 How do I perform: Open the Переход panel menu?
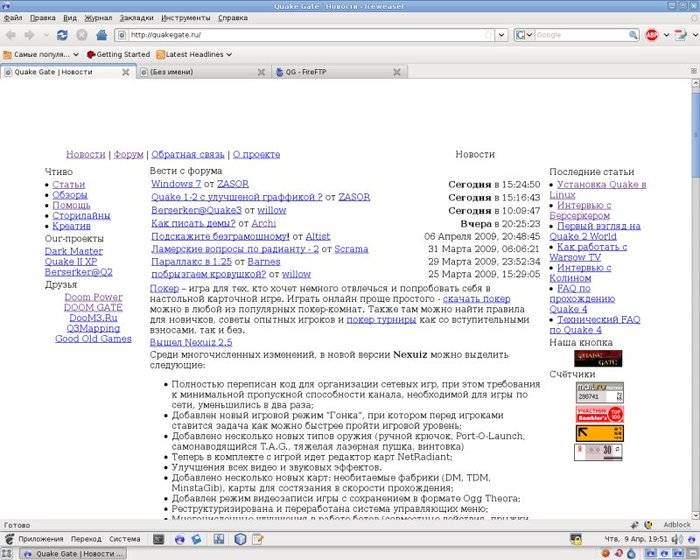click(x=86, y=539)
